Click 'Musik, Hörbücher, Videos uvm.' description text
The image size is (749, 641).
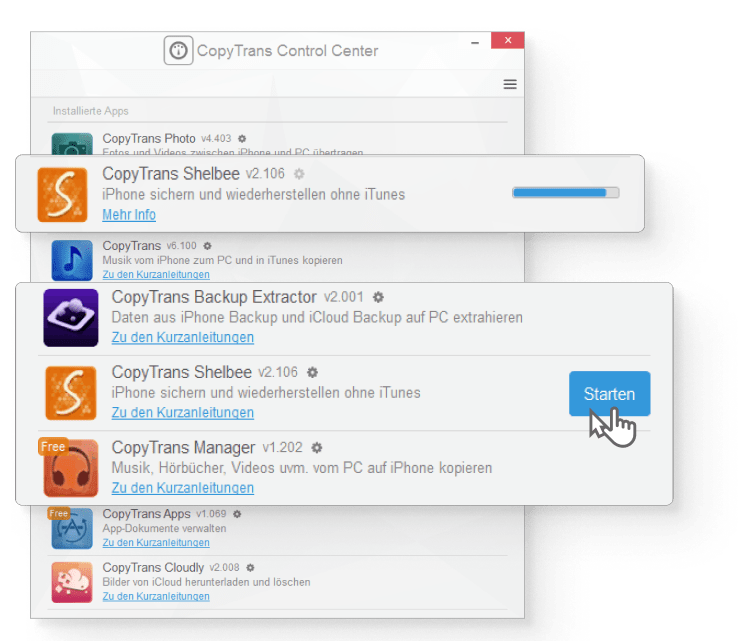click(x=301, y=468)
